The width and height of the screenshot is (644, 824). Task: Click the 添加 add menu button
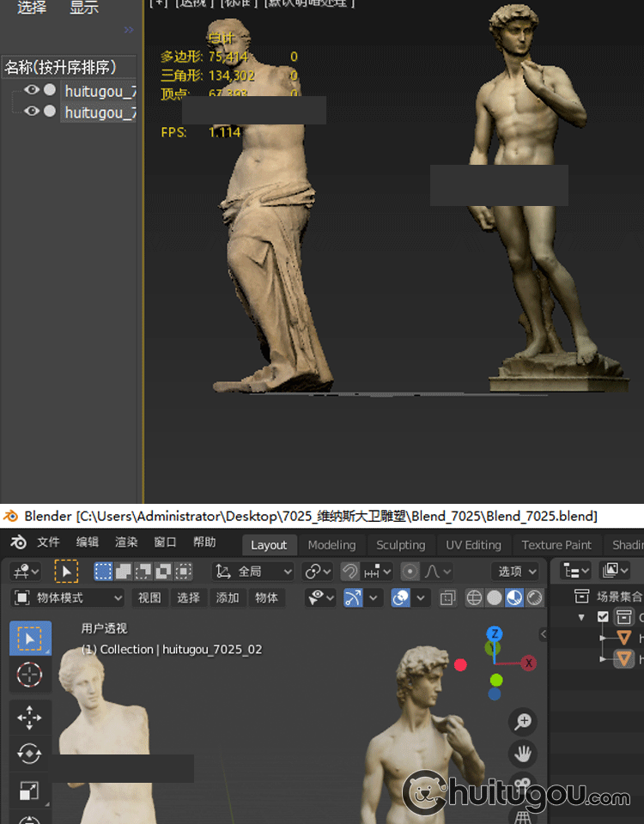228,597
